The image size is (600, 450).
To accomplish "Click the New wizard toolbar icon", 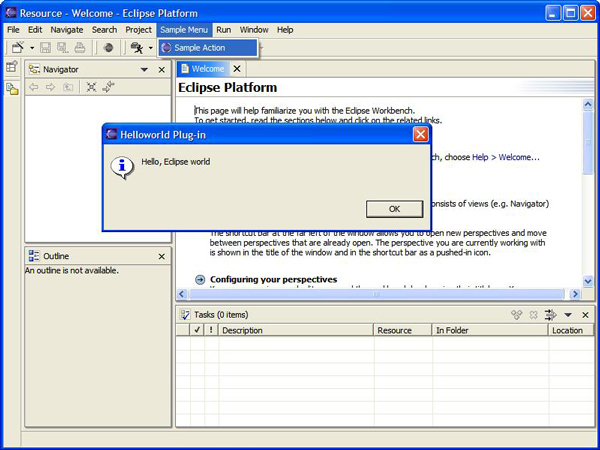I will [x=18, y=47].
